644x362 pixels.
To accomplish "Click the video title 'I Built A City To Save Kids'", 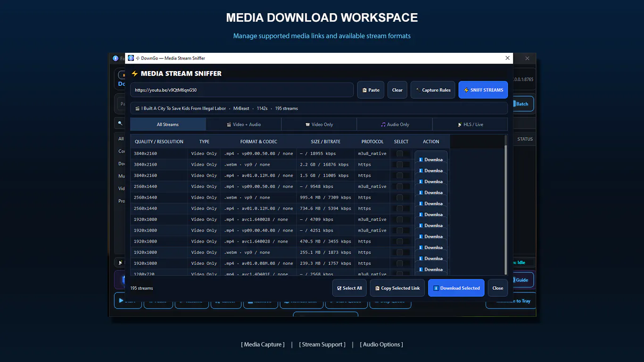I will [183, 108].
